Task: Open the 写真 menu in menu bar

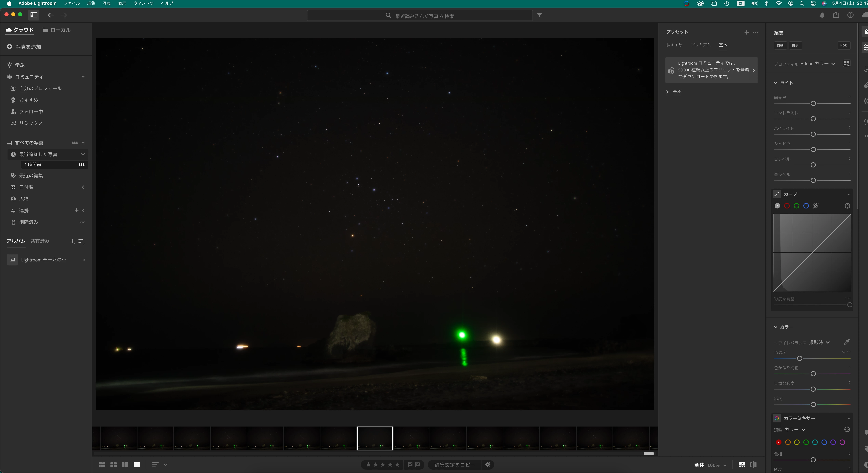Action: coord(107,3)
